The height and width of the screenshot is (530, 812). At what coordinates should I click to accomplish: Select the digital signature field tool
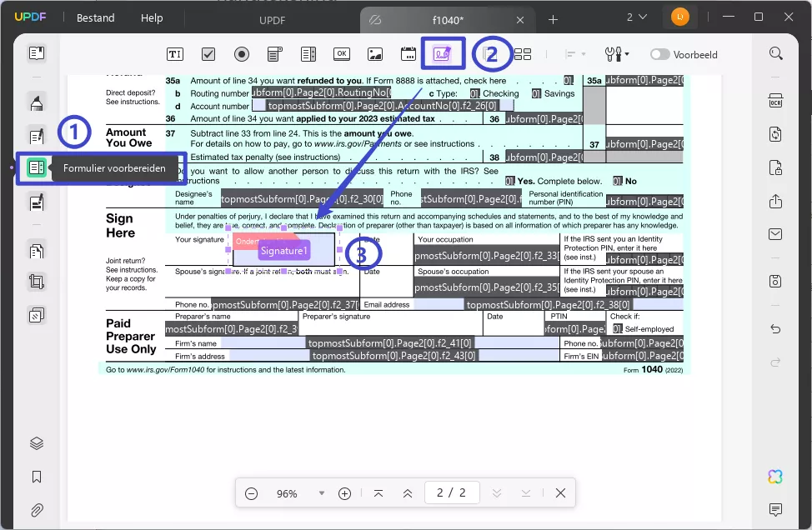tap(442, 54)
